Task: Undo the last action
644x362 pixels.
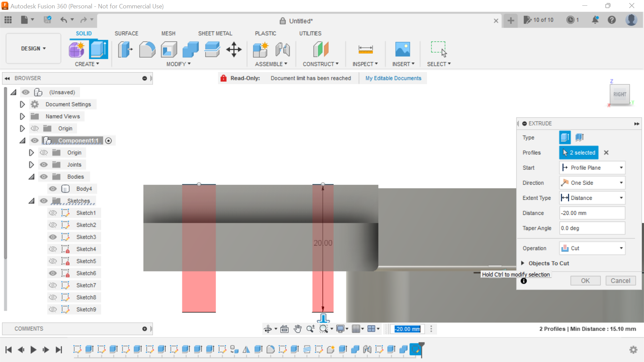Action: click(x=63, y=20)
